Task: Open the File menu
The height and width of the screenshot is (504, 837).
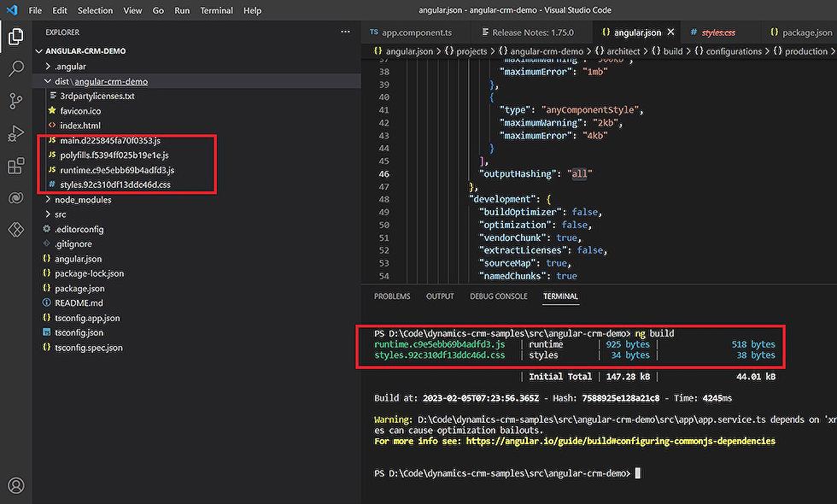Action: pyautogui.click(x=35, y=10)
